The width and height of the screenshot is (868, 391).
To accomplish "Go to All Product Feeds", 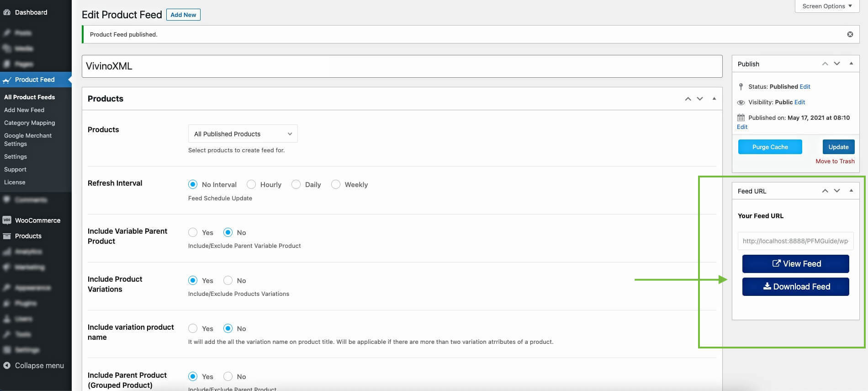I will coord(29,97).
